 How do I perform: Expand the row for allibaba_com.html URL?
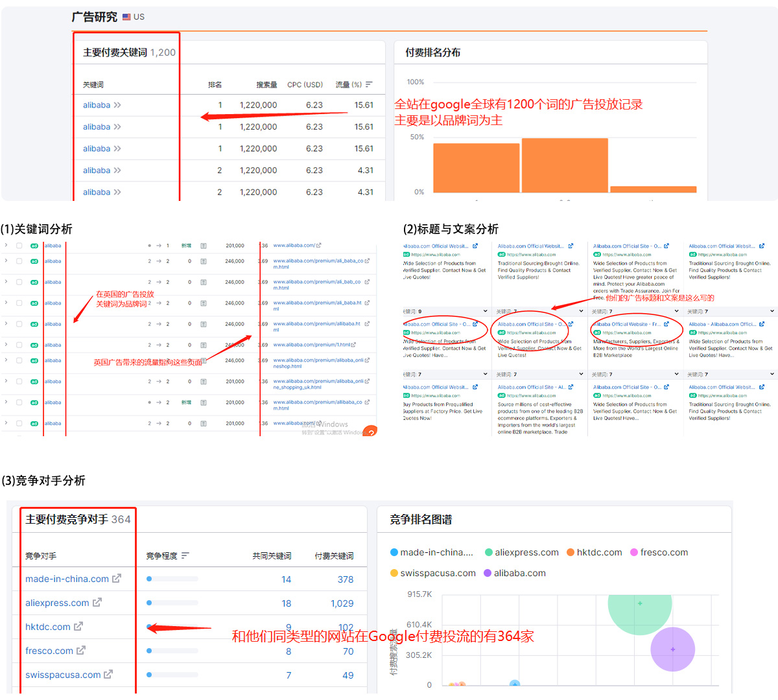[5, 402]
